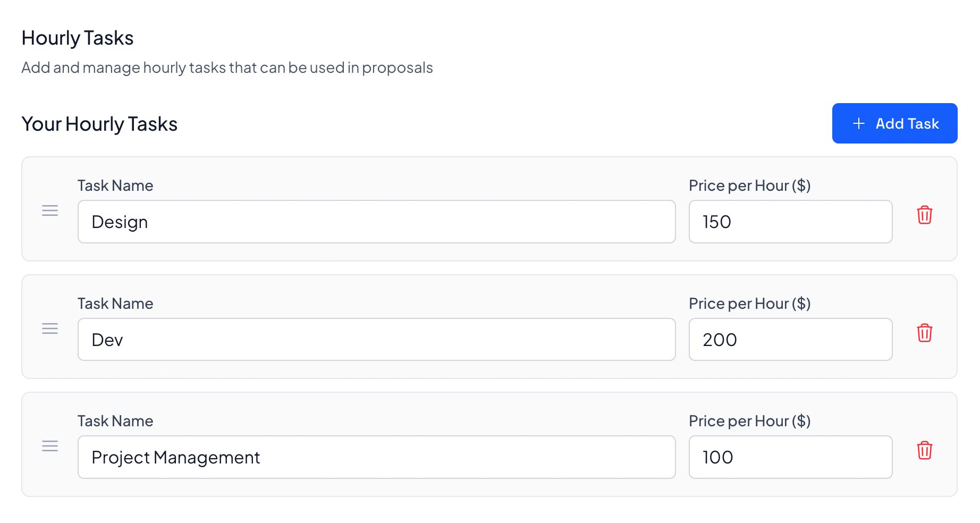
Task: Grab the drag handle next to Dev
Action: [x=50, y=328]
